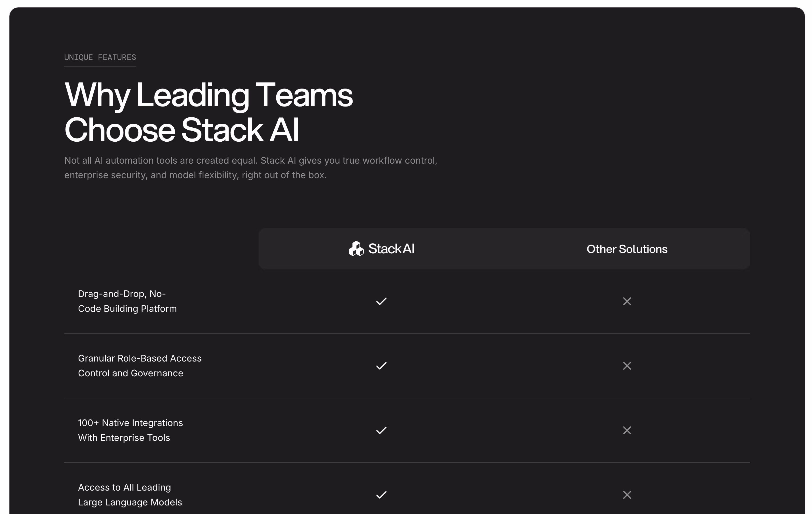Click the X icon in Large Language Models row
This screenshot has height=514, width=812.
[x=627, y=495]
